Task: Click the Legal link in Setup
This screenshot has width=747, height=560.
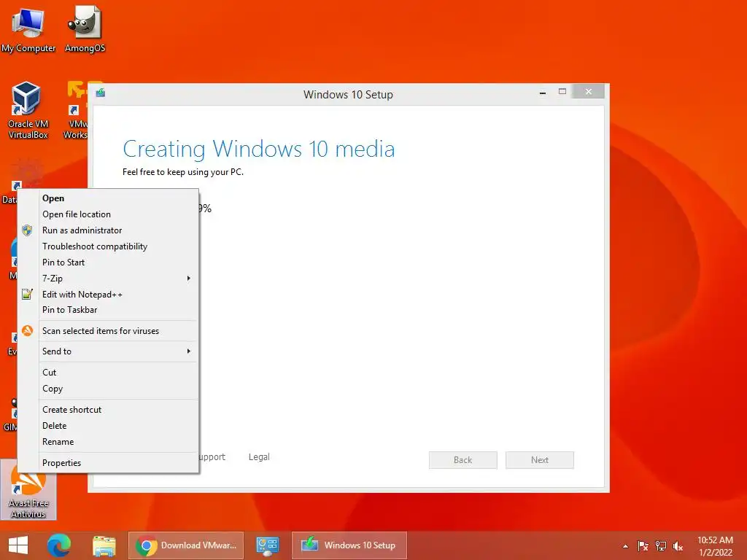Action: point(259,457)
